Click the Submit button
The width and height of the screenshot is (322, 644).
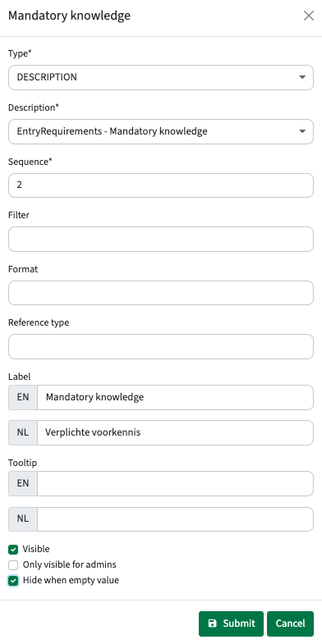tap(231, 623)
